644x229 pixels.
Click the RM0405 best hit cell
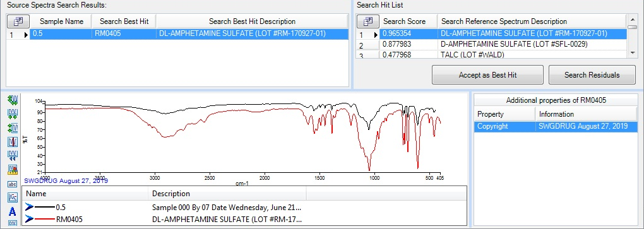[124, 34]
